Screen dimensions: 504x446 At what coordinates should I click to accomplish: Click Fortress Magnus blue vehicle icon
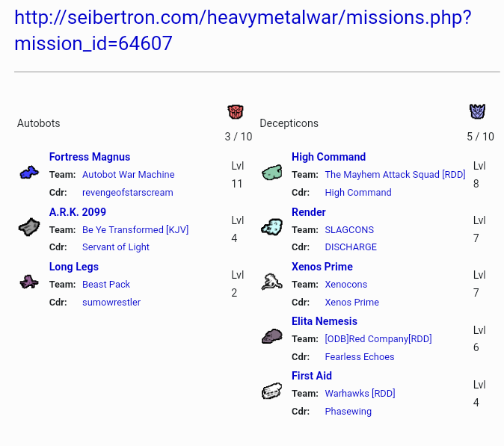click(29, 173)
